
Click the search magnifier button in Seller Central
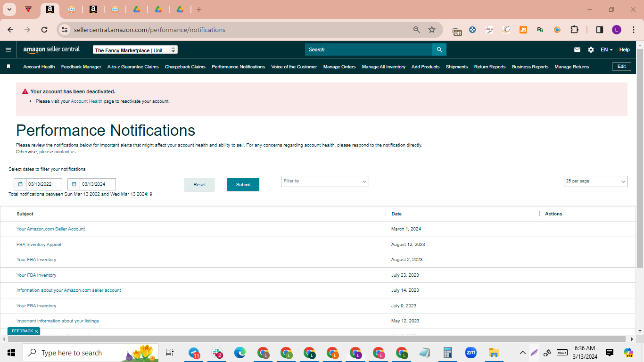pyautogui.click(x=439, y=49)
